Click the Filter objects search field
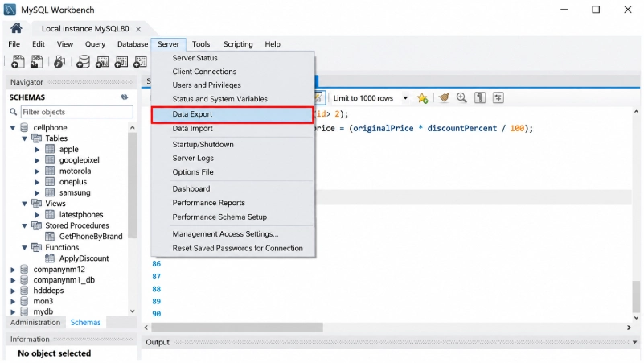 pos(77,112)
